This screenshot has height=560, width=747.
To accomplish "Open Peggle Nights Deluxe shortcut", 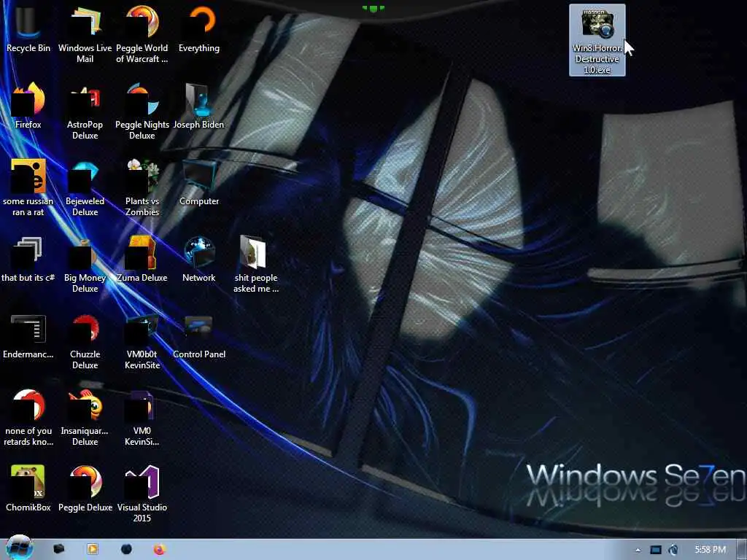I will [x=142, y=111].
